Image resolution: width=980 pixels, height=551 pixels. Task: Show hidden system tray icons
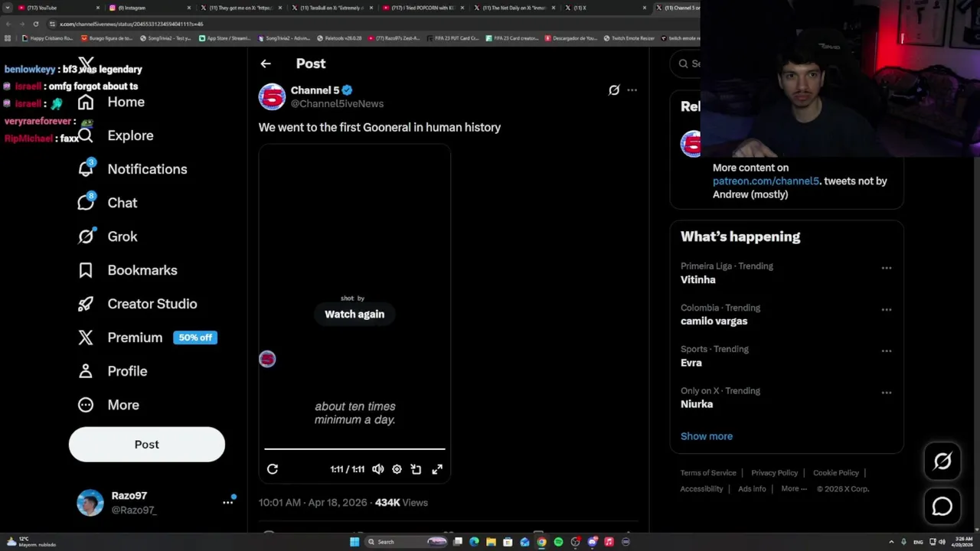click(891, 542)
